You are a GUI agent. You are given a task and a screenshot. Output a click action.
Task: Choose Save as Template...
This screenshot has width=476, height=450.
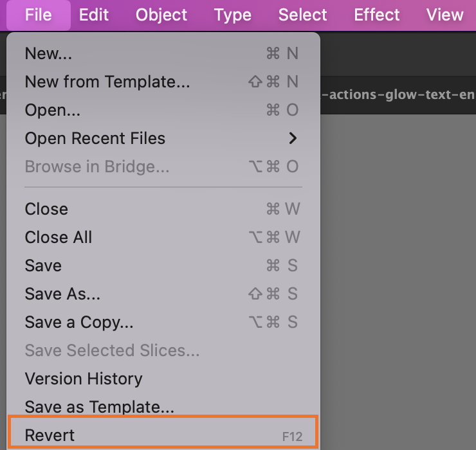pos(100,407)
